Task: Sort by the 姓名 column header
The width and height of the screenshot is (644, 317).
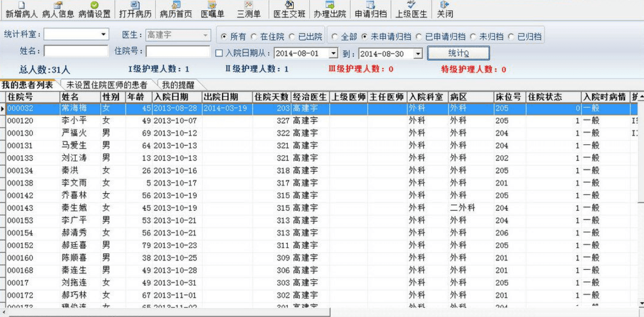Action: [80, 97]
